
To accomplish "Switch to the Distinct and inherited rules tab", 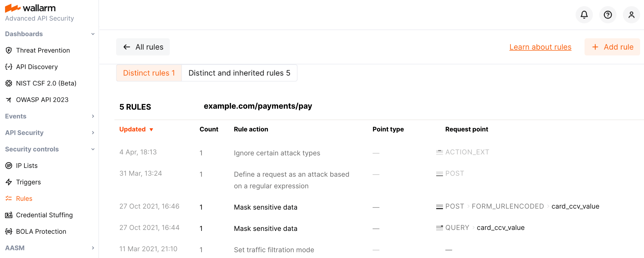I will tap(239, 73).
